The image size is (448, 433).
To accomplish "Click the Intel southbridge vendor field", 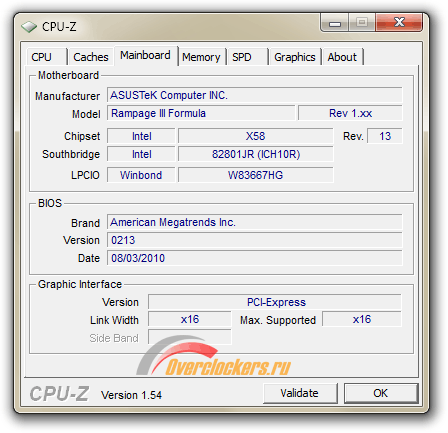I will pyautogui.click(x=141, y=154).
